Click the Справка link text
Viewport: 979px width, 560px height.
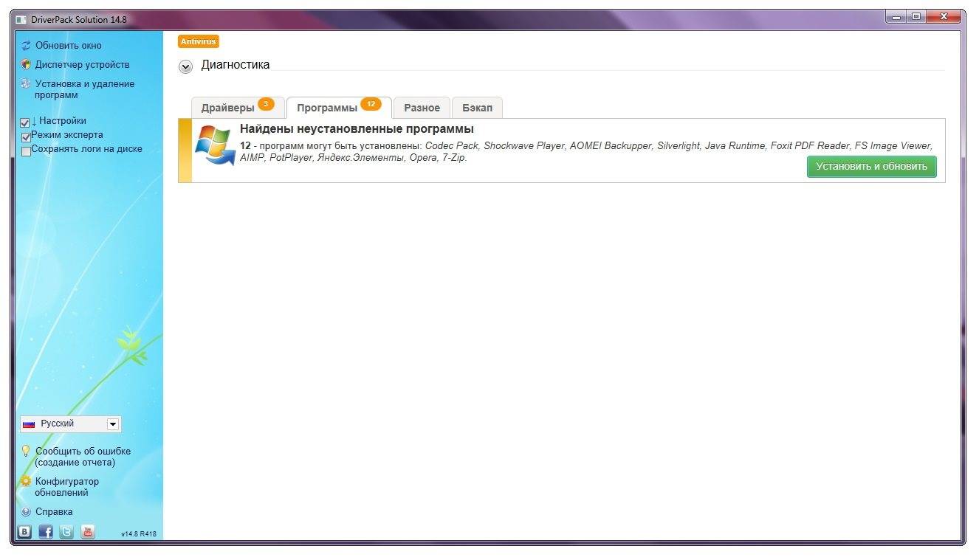[54, 512]
